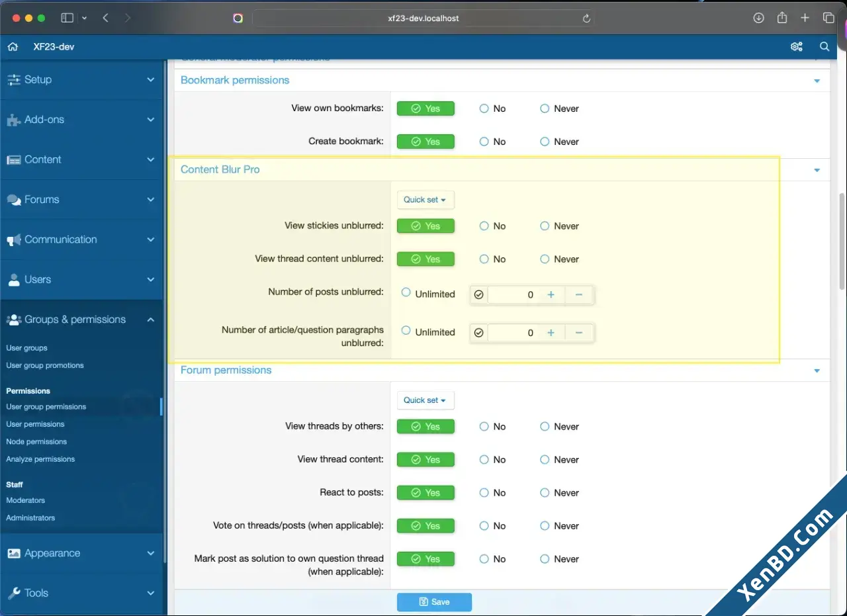
Task: Select Never for Create bookmark
Action: tap(560, 142)
